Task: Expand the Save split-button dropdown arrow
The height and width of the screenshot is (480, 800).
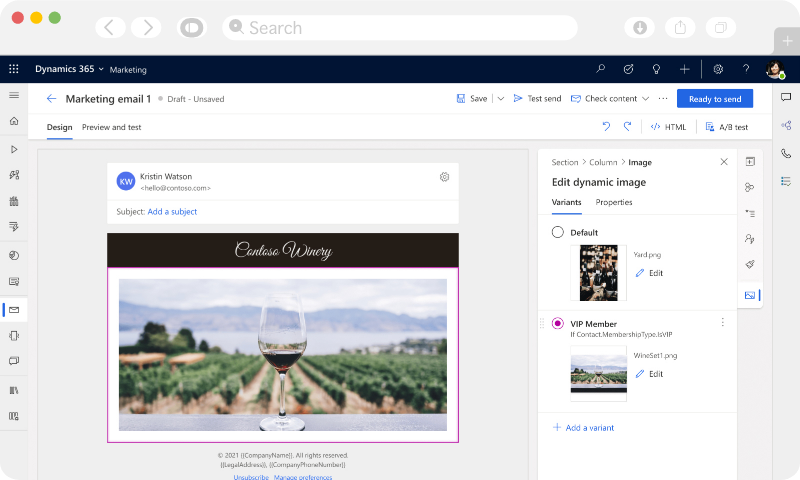Action: 500,99
